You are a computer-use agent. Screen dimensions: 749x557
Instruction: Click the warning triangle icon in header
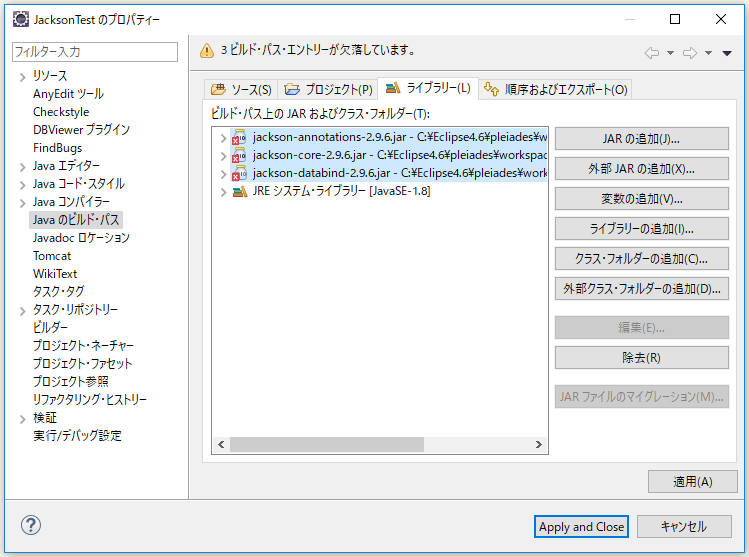207,50
